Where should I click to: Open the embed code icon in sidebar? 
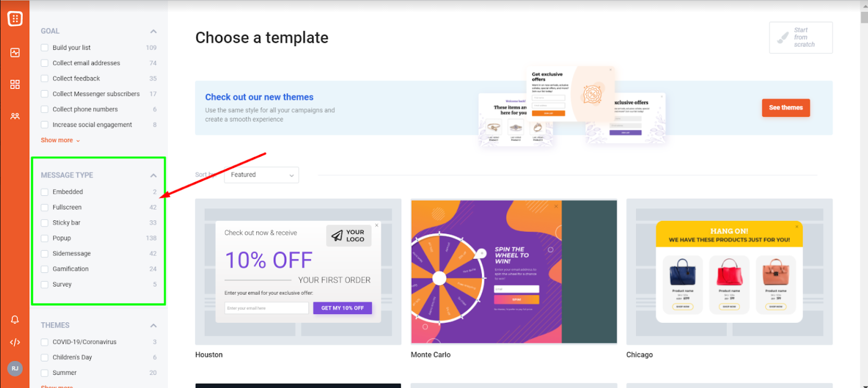coord(15,342)
